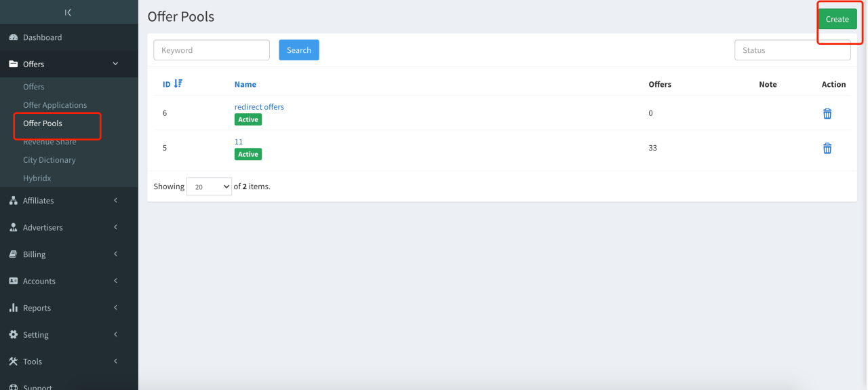This screenshot has width=868, height=390.
Task: Click the Offers column header
Action: tap(660, 84)
